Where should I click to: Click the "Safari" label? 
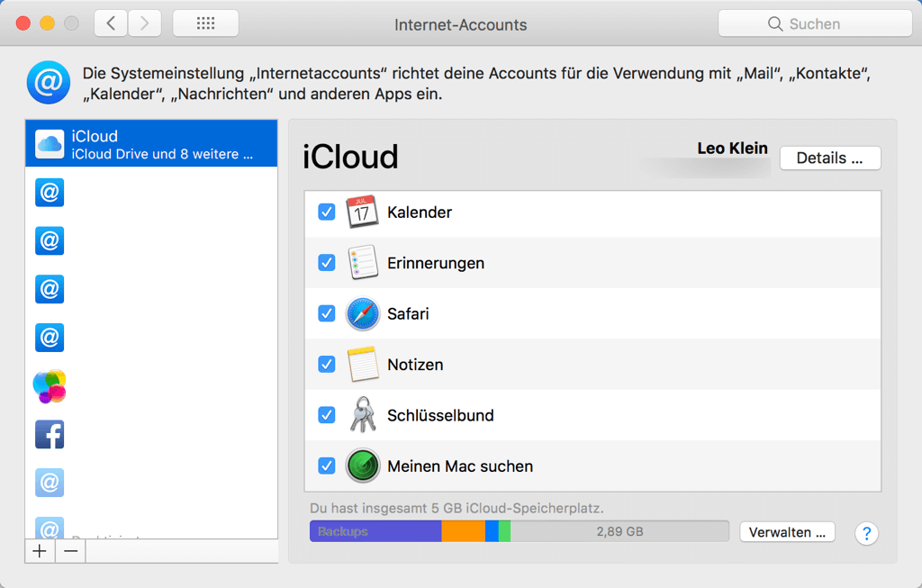click(408, 314)
